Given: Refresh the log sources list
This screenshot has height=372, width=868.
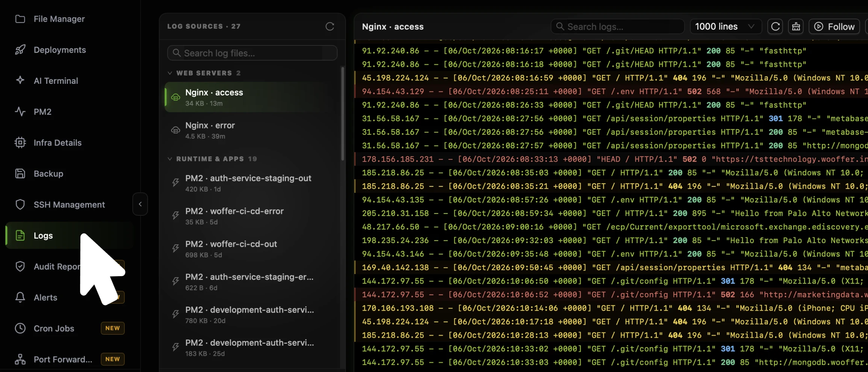Looking at the screenshot, I should [330, 26].
